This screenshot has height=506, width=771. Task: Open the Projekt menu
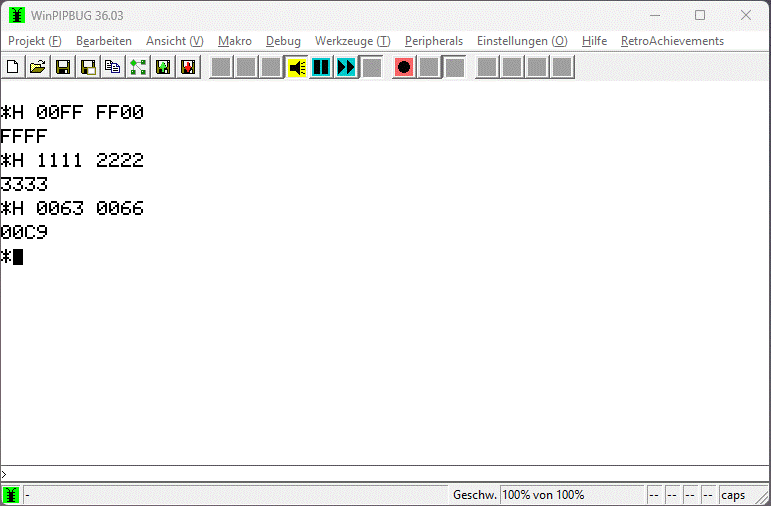click(34, 41)
